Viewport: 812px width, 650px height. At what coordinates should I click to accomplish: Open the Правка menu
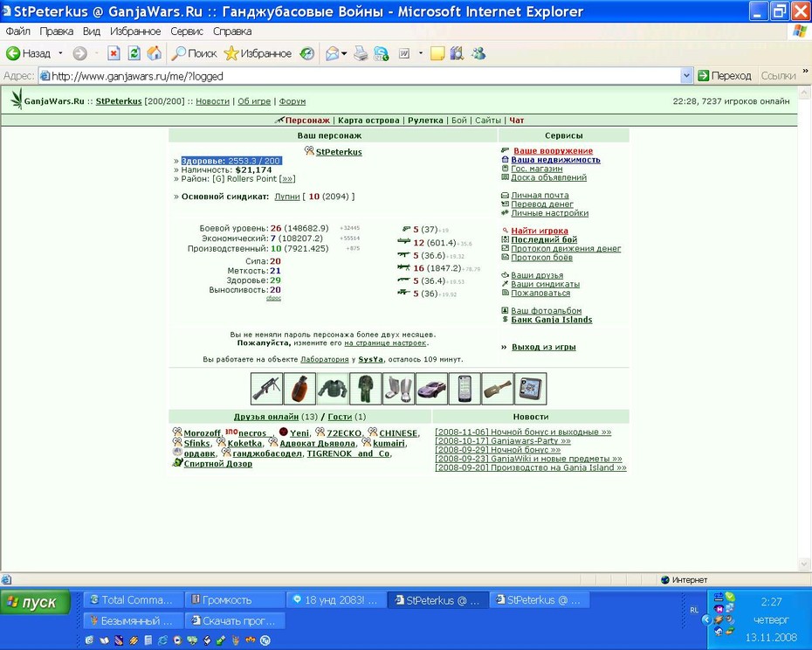[x=56, y=31]
